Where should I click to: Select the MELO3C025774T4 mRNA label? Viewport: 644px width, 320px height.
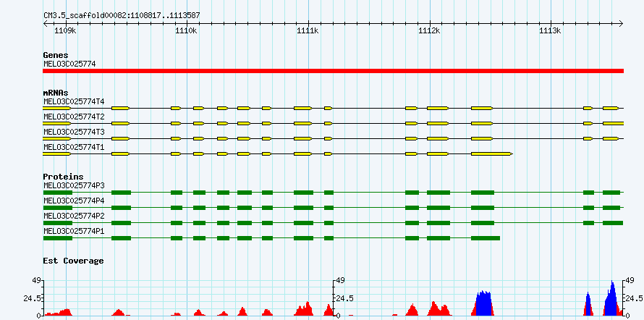tap(74, 101)
